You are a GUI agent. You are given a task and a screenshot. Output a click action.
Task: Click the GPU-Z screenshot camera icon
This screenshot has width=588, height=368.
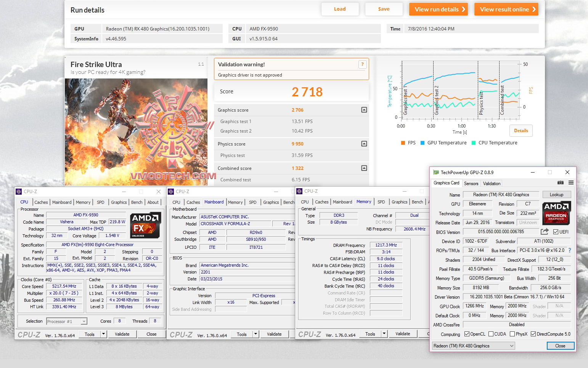pos(560,183)
